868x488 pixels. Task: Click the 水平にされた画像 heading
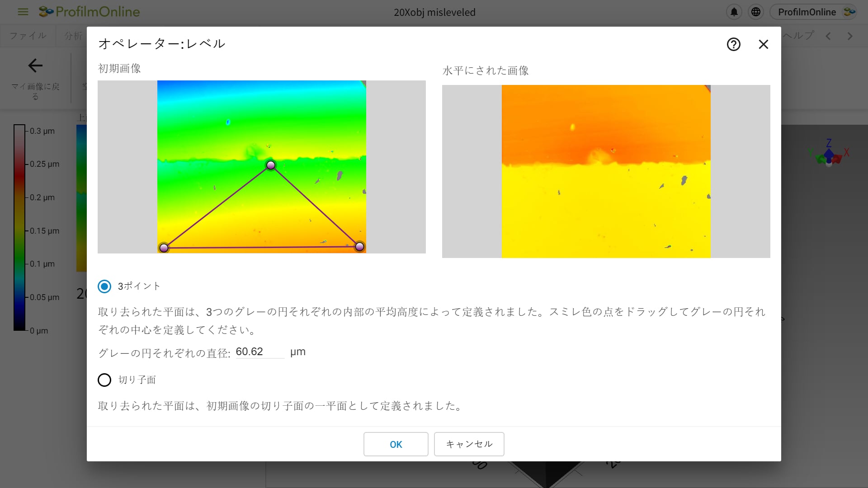click(x=486, y=70)
